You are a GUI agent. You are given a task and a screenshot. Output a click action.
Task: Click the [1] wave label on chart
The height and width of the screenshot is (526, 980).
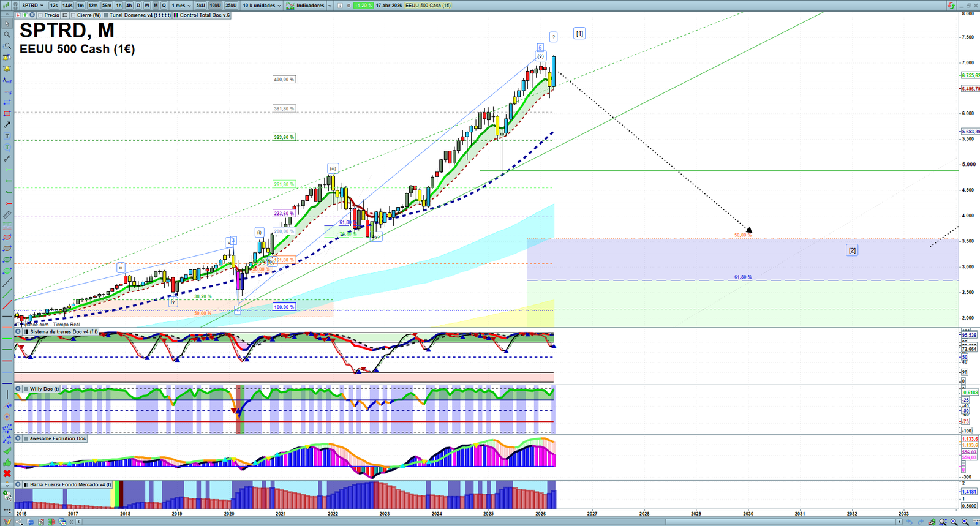point(579,34)
